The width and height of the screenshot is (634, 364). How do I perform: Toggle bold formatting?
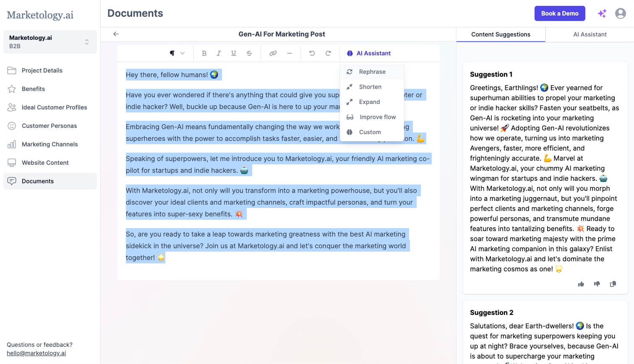click(204, 53)
